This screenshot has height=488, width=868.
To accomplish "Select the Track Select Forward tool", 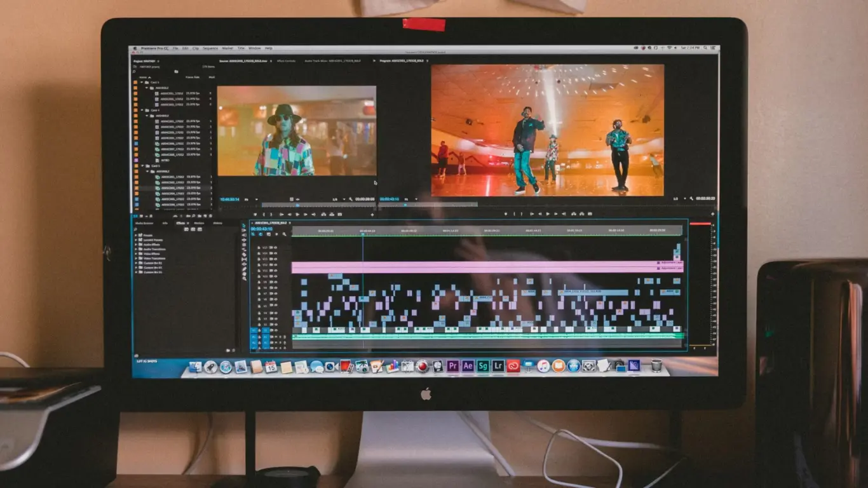I will (x=244, y=230).
